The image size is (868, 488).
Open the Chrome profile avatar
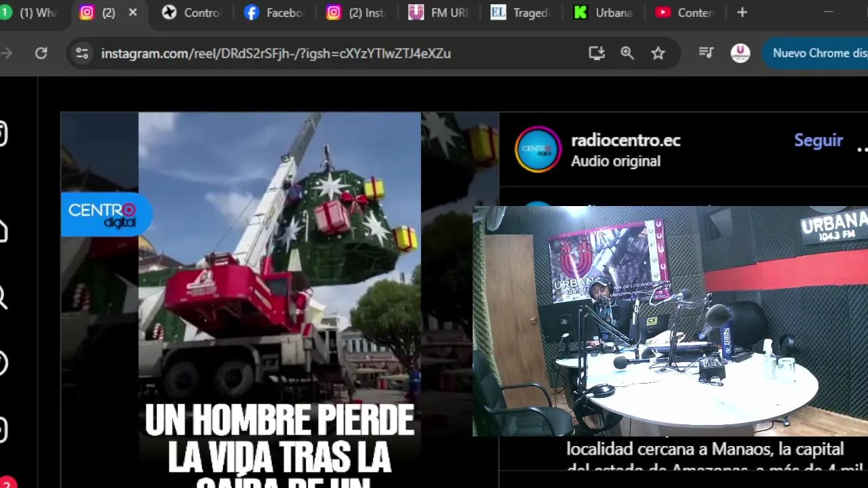tap(740, 53)
